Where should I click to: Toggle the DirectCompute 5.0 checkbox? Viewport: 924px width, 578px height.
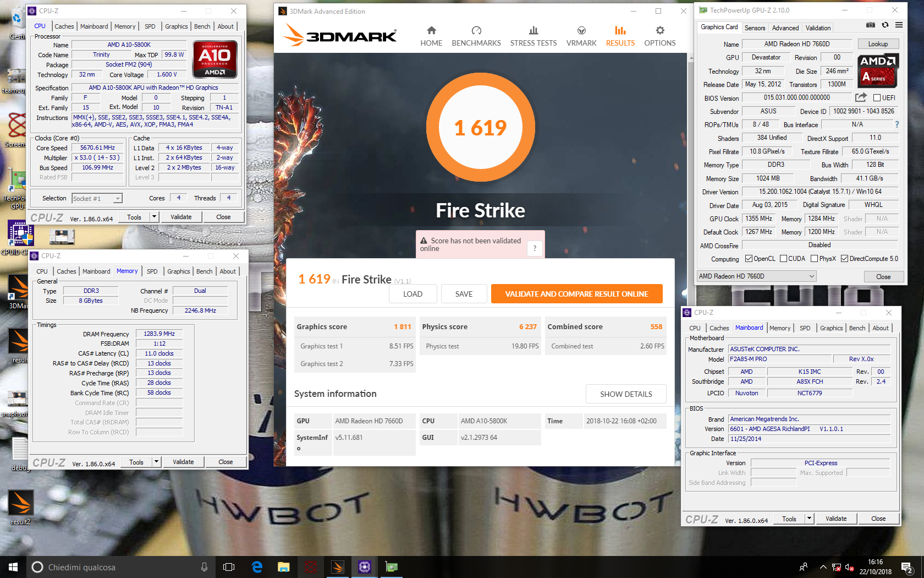tap(844, 259)
